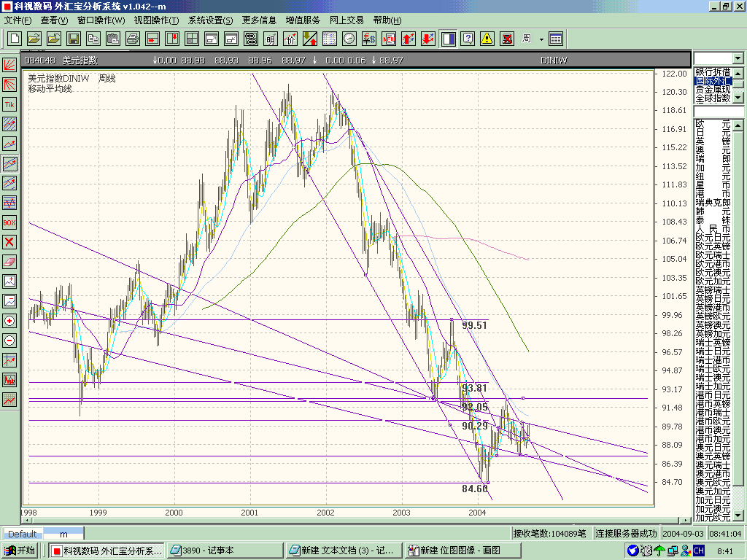Viewport: 747px width, 560px height.
Task: Click the 周 weekly period button
Action: click(x=527, y=39)
